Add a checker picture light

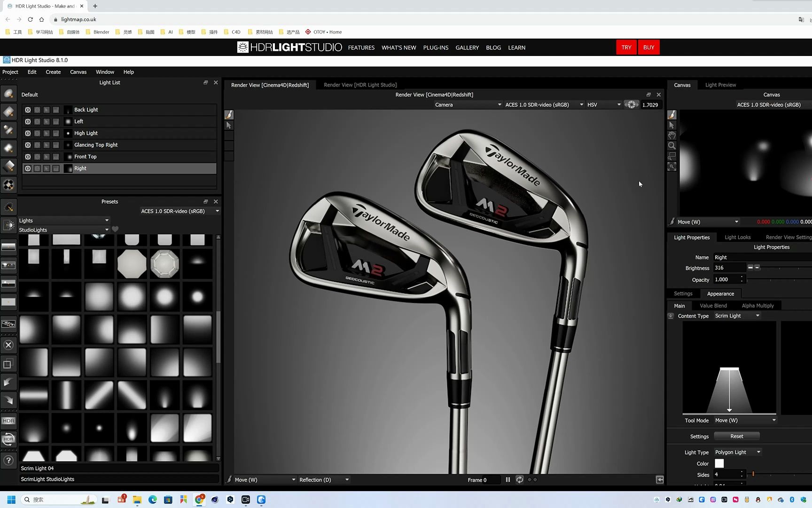click(8, 185)
